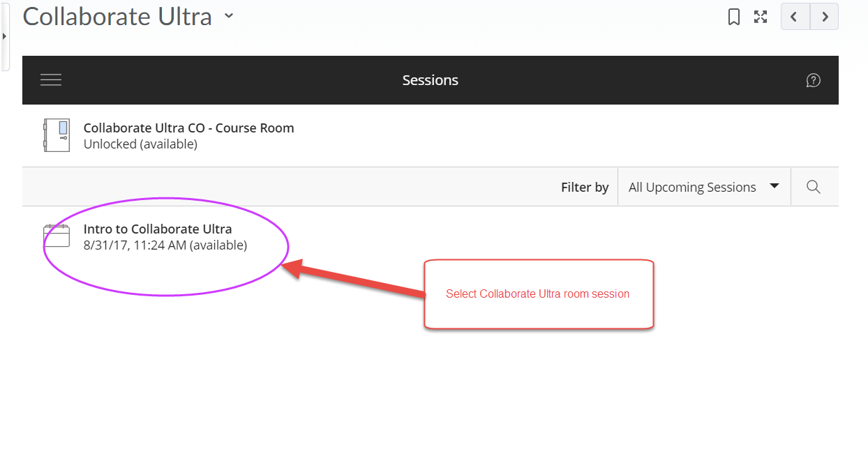The image size is (868, 465).
Task: Select the calendar icon beside Intro session
Action: pyautogui.click(x=57, y=235)
